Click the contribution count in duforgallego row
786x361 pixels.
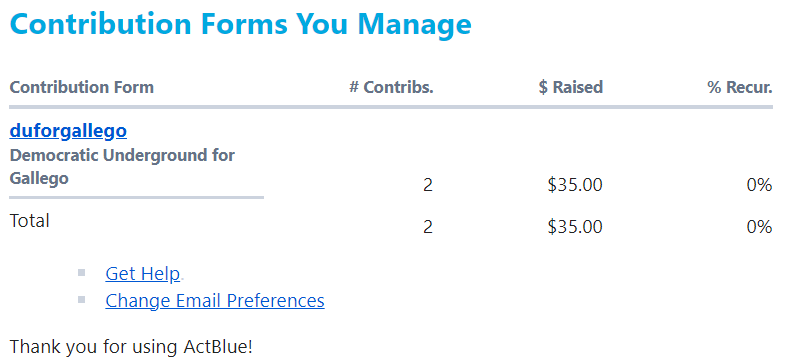(x=428, y=186)
